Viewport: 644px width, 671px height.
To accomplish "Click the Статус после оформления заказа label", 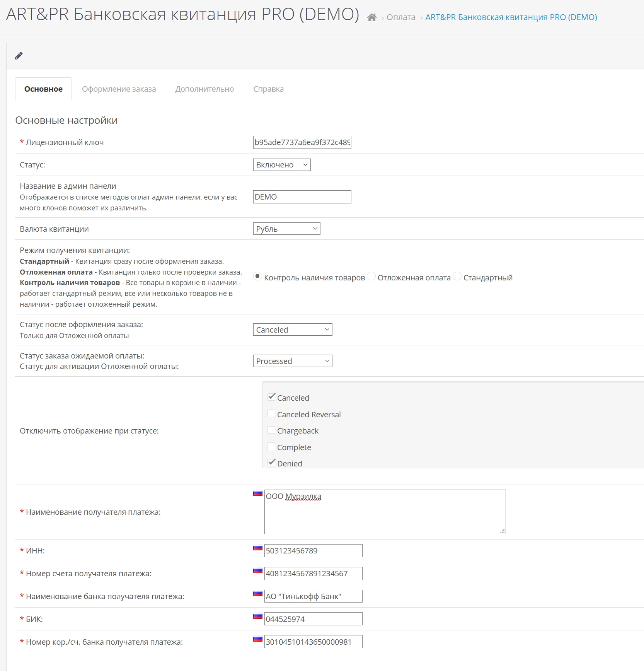I will [x=82, y=324].
